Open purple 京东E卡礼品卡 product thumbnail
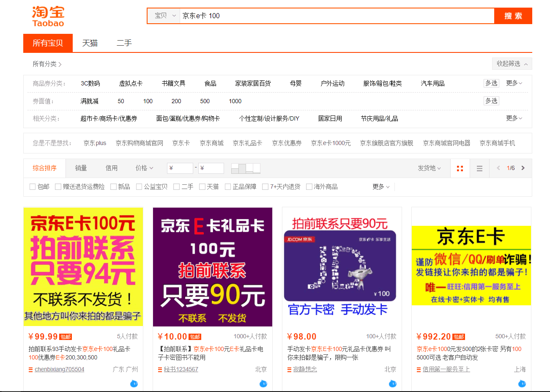 pyautogui.click(x=213, y=267)
